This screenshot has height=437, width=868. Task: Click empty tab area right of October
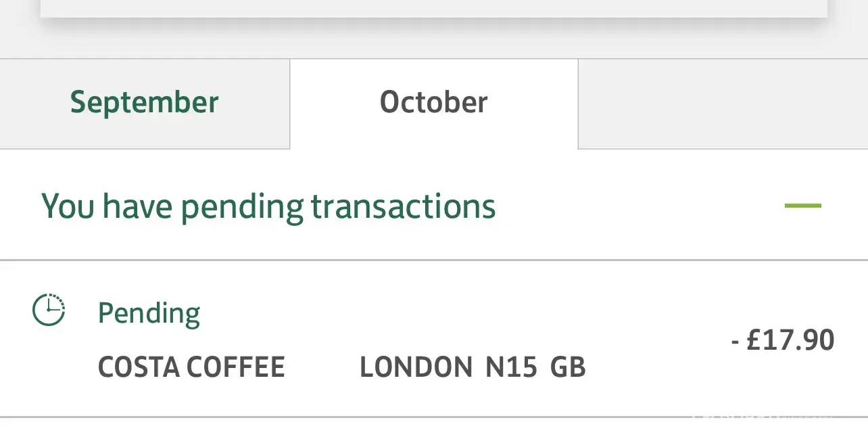(x=722, y=103)
